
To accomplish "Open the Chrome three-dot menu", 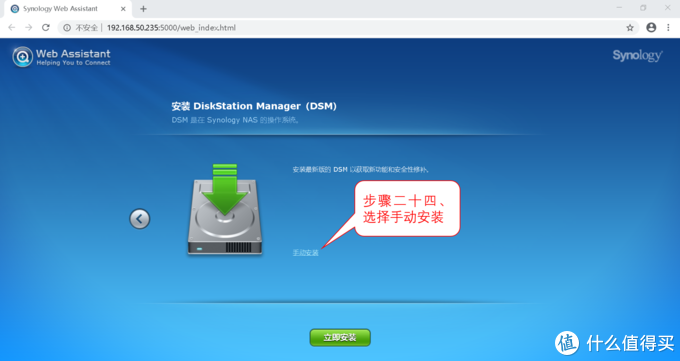I will click(668, 27).
